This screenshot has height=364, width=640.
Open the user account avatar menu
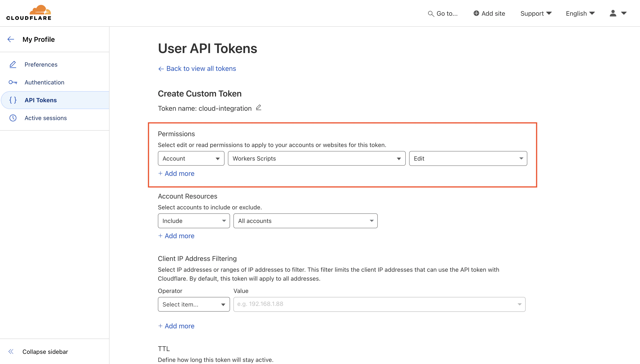coord(618,13)
